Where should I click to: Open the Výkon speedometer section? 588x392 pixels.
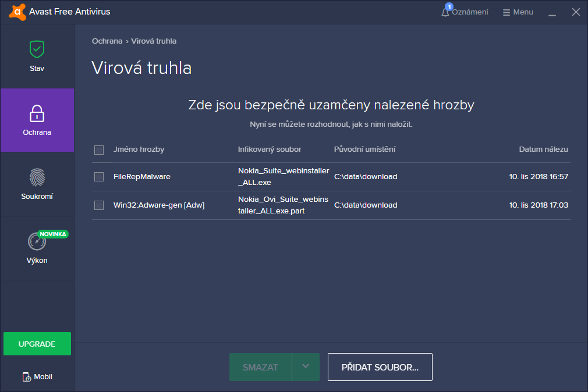tap(37, 248)
